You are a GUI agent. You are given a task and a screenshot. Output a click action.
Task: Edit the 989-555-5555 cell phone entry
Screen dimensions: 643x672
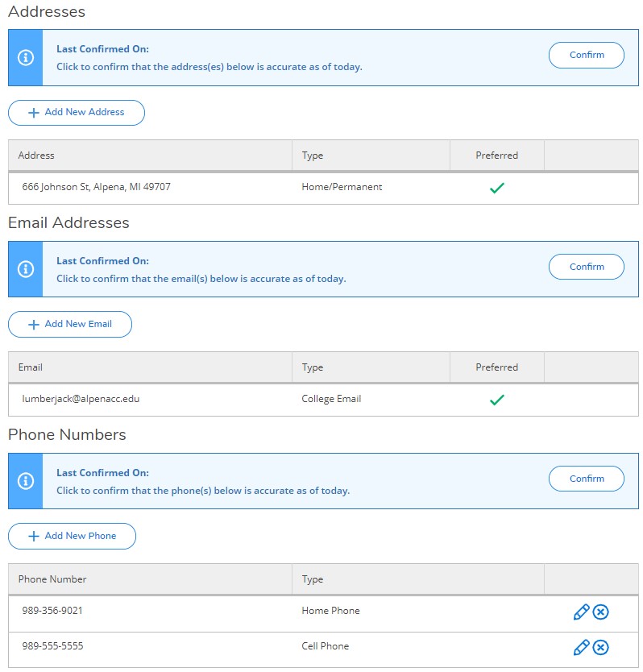581,647
